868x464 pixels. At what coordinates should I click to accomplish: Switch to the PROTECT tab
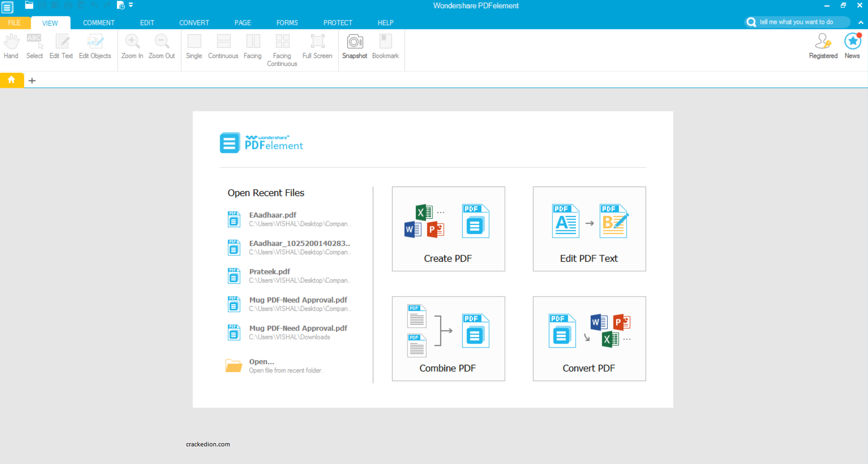[x=338, y=23]
